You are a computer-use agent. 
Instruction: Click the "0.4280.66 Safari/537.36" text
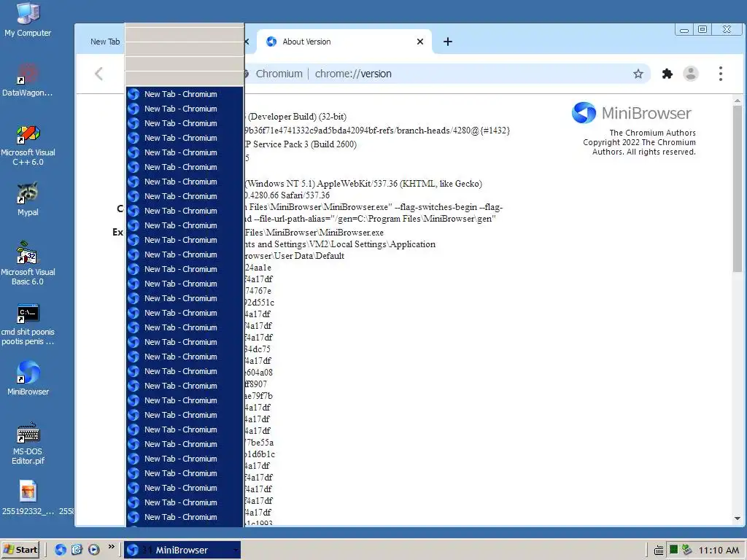tap(287, 195)
